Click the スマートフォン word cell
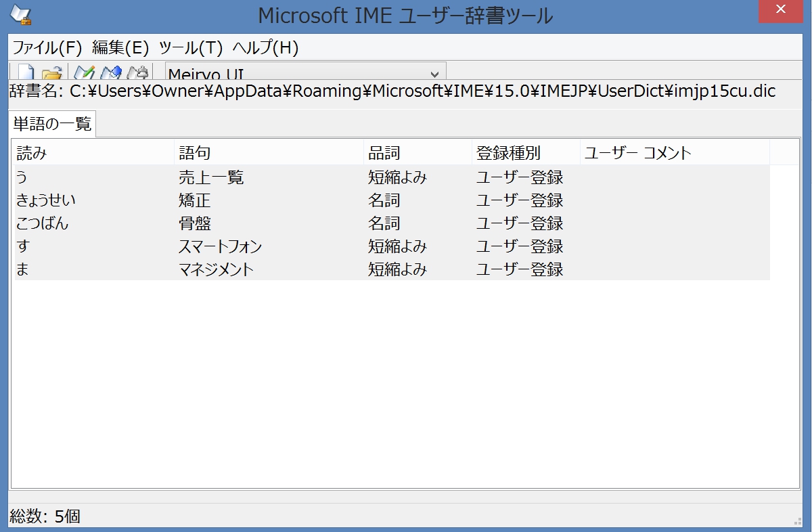 pos(220,246)
